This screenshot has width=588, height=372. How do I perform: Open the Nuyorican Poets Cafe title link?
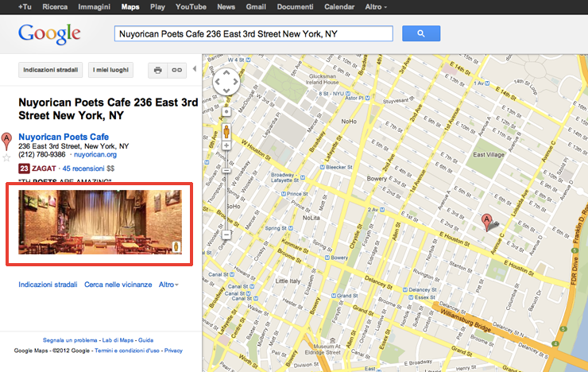pyautogui.click(x=64, y=137)
